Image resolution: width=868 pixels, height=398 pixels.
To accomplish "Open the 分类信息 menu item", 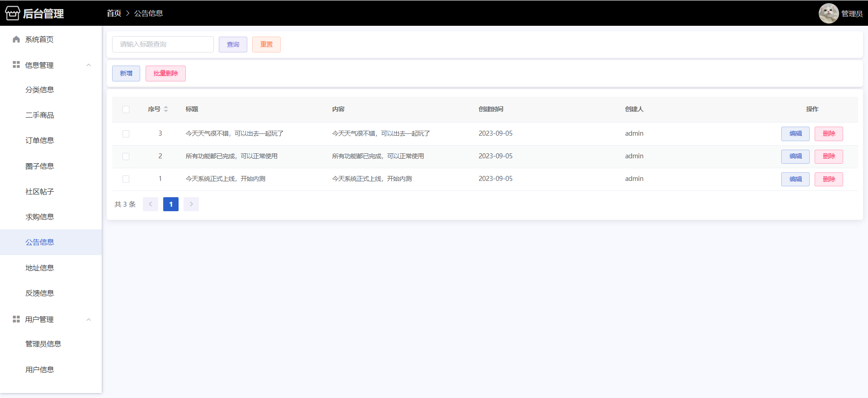I will pyautogui.click(x=51, y=90).
